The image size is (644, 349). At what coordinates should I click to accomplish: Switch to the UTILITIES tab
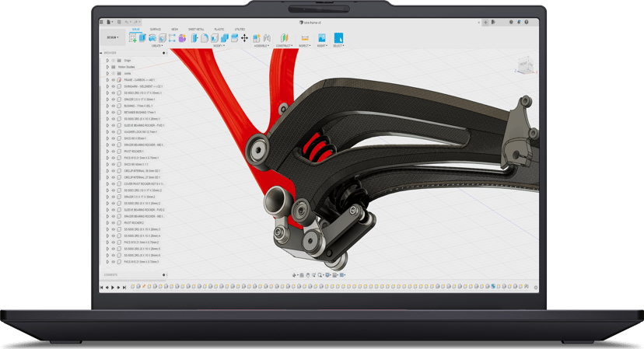[240, 30]
